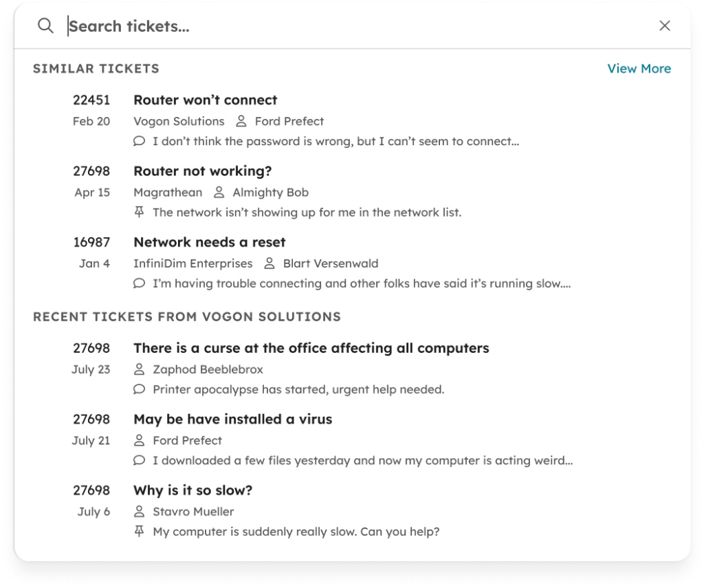Viewport: 704px width, 588px height.
Task: Select the company Vogon Solutions
Action: [x=179, y=121]
